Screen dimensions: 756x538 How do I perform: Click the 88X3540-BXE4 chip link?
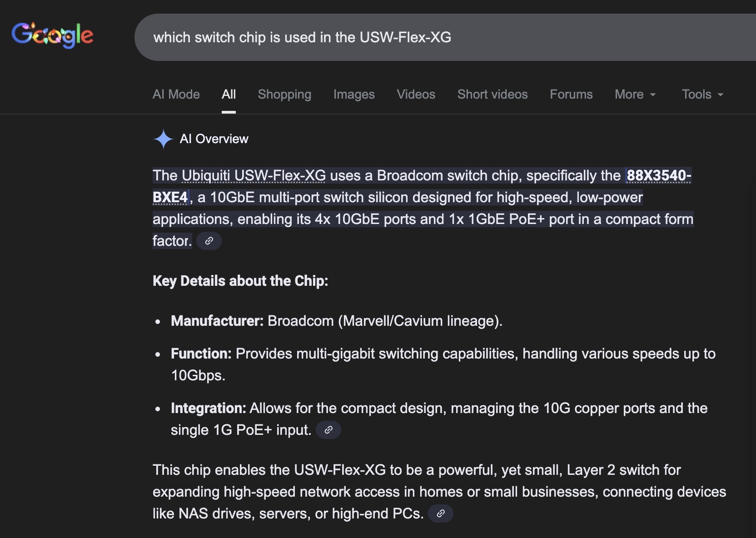658,175
